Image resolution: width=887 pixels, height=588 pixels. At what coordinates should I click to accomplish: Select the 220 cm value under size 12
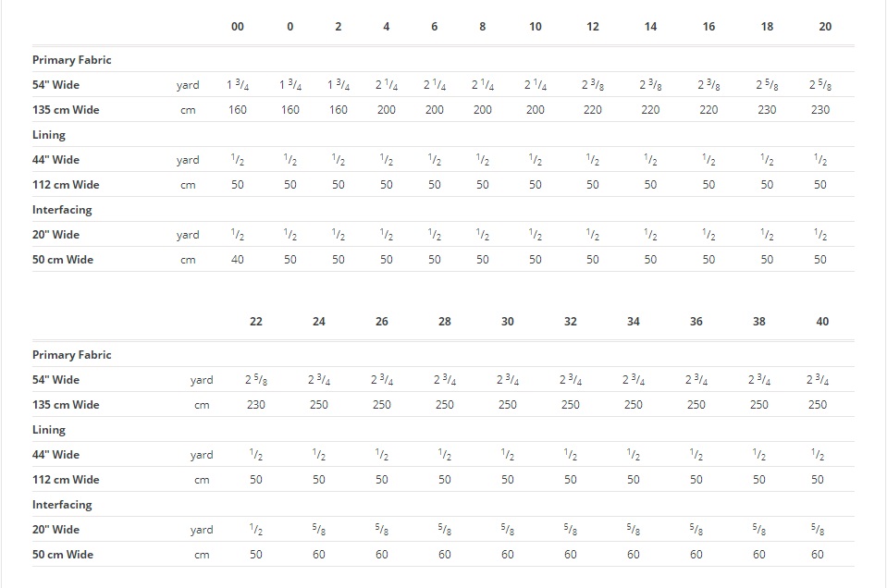[593, 110]
